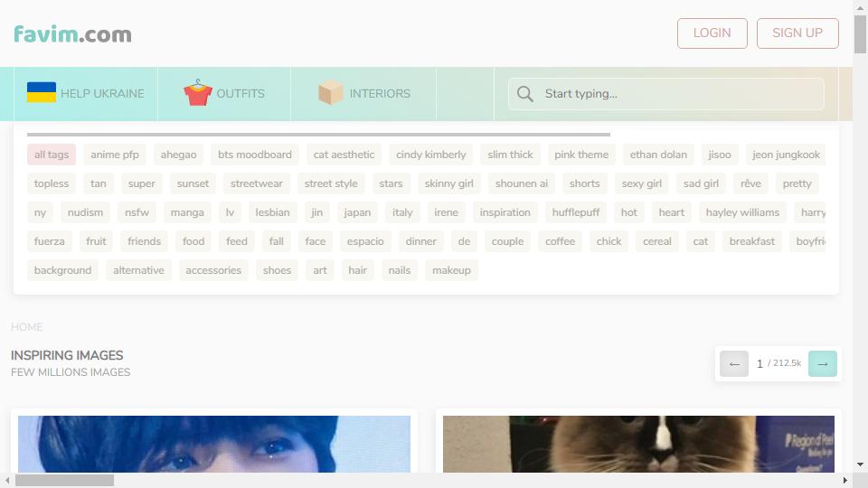This screenshot has height=488, width=868.
Task: Open the 'coffee' tag
Action: pyautogui.click(x=560, y=240)
